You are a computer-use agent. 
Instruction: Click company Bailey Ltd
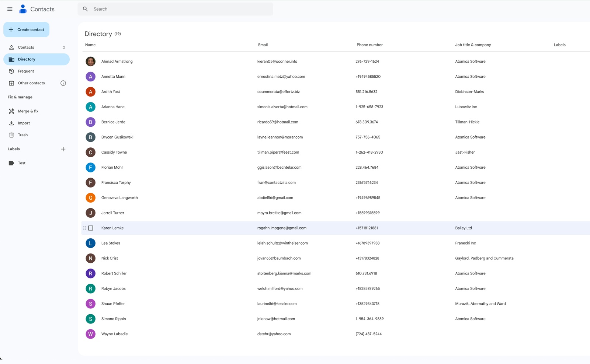pos(463,228)
